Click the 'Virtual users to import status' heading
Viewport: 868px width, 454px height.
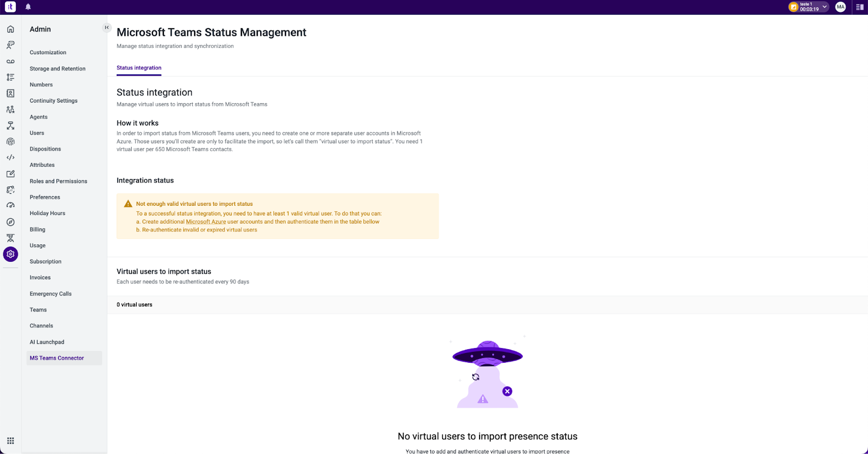(164, 272)
